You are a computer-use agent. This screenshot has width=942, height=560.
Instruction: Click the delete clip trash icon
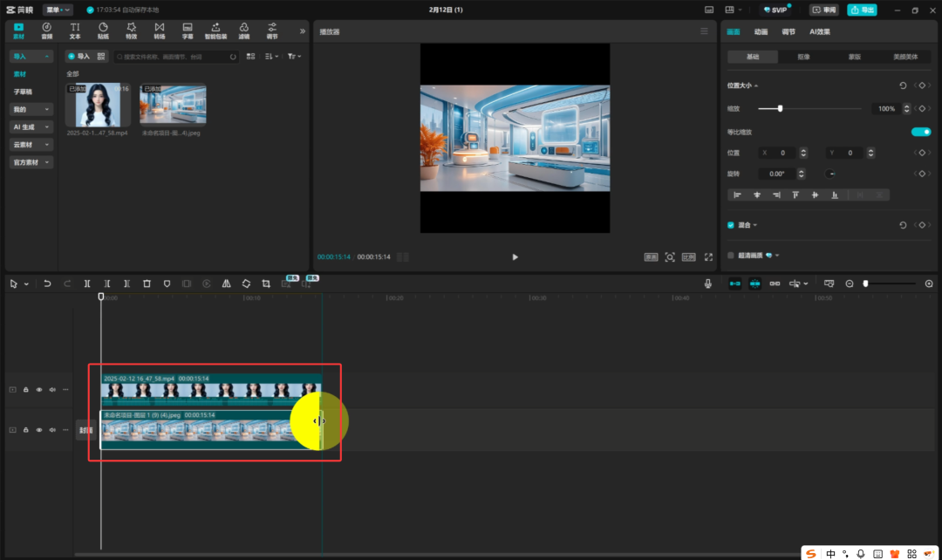pos(147,283)
